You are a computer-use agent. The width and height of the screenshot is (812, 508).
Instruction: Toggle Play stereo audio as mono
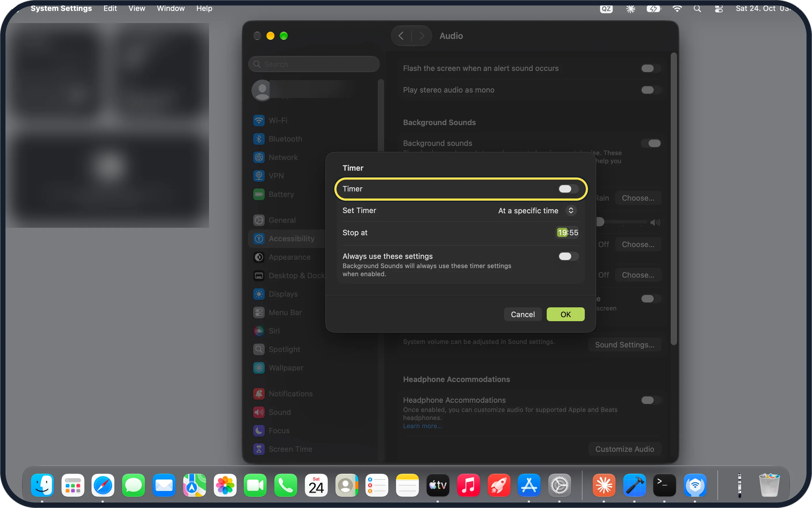651,90
